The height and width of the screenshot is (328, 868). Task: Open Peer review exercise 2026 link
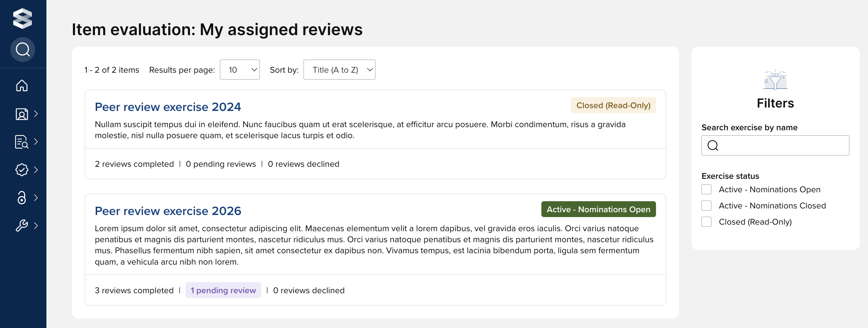(x=168, y=211)
